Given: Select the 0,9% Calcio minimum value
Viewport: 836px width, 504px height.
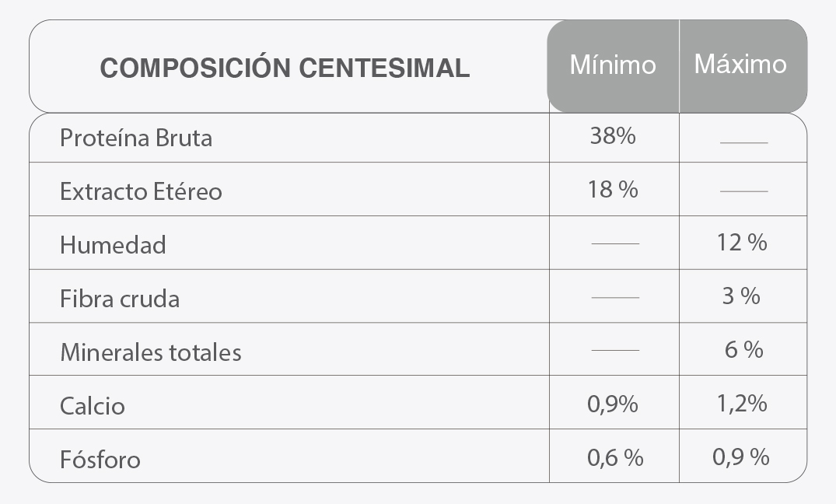Looking at the screenshot, I should click(x=613, y=404).
